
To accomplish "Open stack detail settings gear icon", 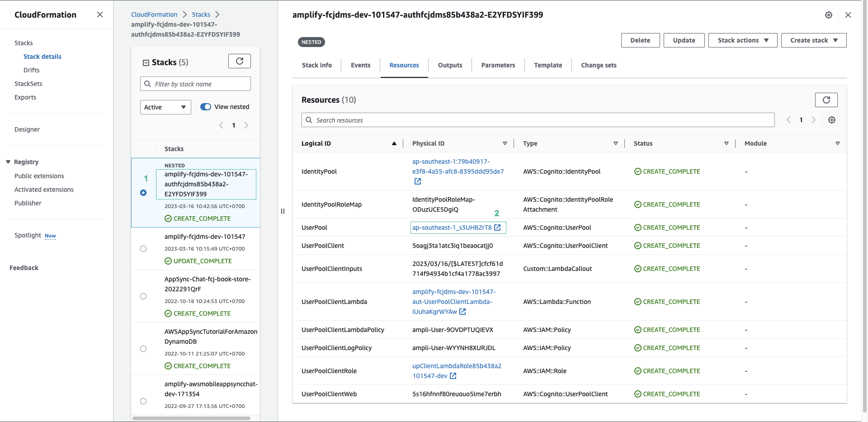I will [x=829, y=15].
